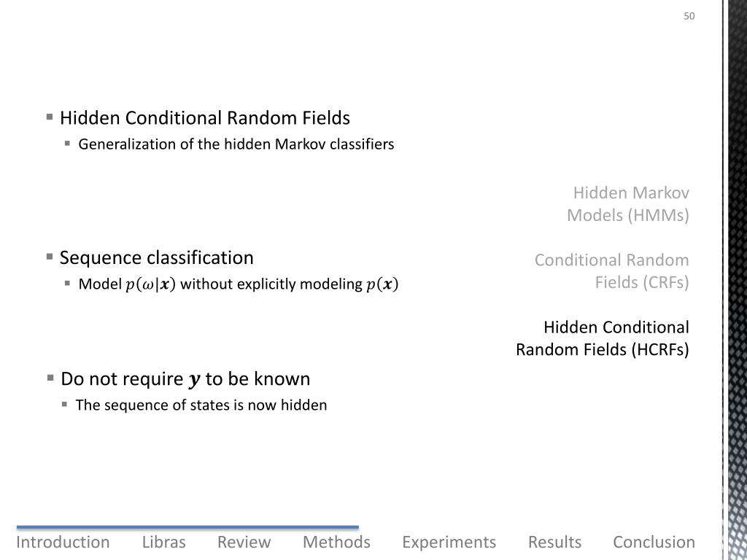The image size is (747, 560).
Task: Click the 'Do not require y' heading
Action: 185,379
